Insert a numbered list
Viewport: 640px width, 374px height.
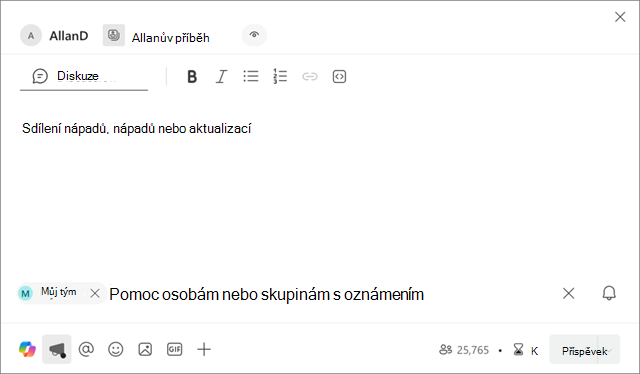pyautogui.click(x=280, y=76)
